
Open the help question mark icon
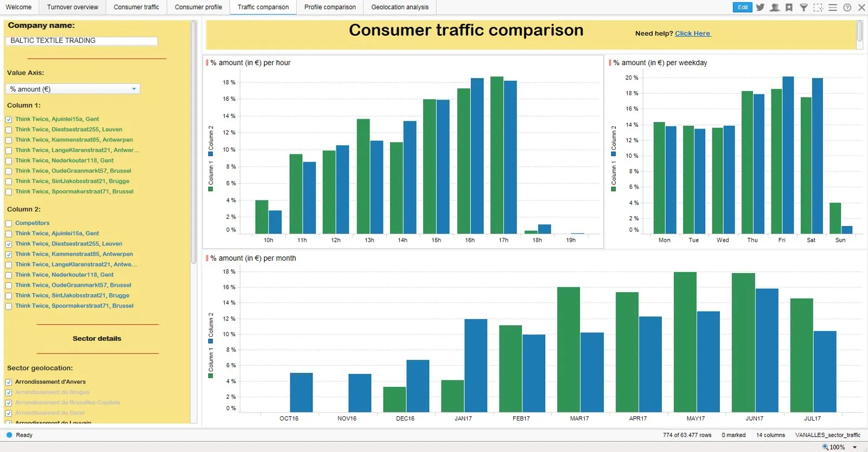pyautogui.click(x=847, y=8)
